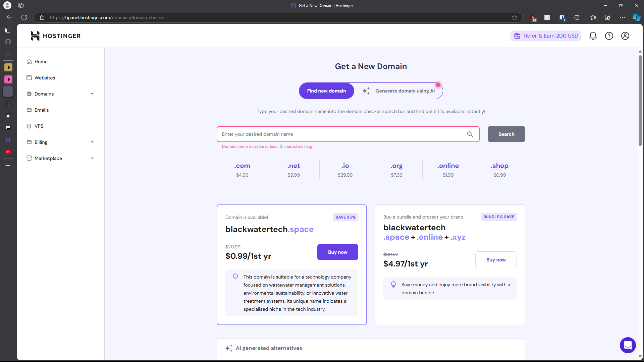Click the Hostinger logo
Image resolution: width=644 pixels, height=362 pixels.
[x=56, y=36]
